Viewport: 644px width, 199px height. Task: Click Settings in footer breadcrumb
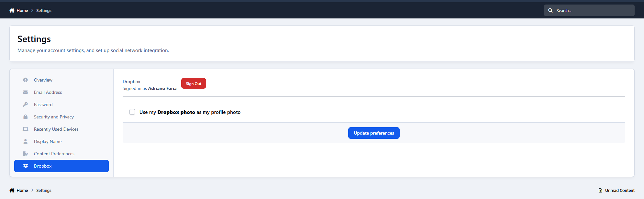44,190
